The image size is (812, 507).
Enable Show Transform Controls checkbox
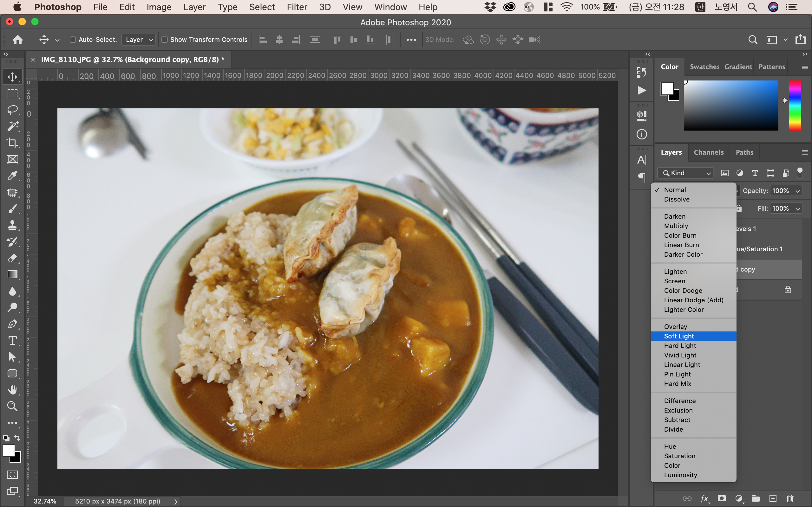tap(164, 40)
